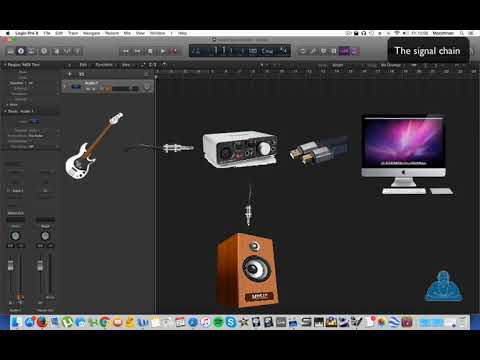Screen dimensions: 480x360
Task: Mute the Audio 1 track header
Action: point(88,89)
